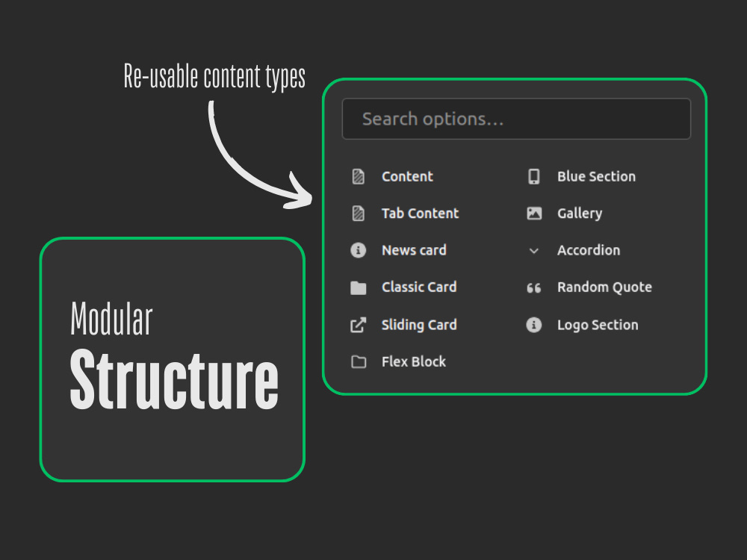Select the image icon next to Gallery
747x560 pixels.
pyautogui.click(x=534, y=214)
